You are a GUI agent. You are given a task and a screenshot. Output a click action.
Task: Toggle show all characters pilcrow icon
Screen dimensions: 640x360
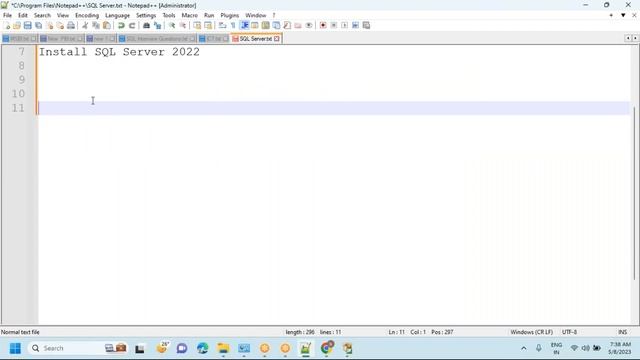(x=233, y=25)
